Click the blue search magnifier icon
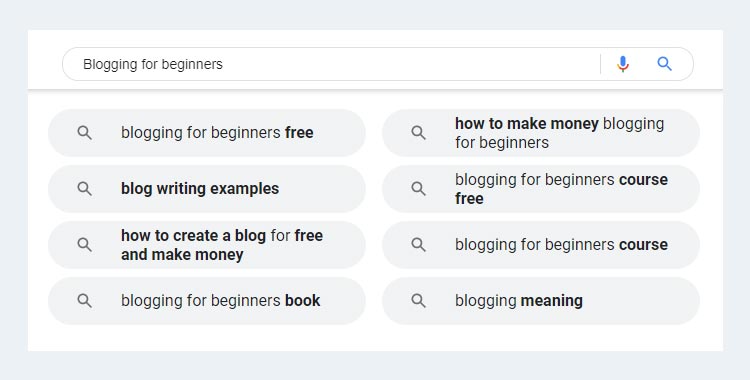This screenshot has height=380, width=750. click(664, 64)
